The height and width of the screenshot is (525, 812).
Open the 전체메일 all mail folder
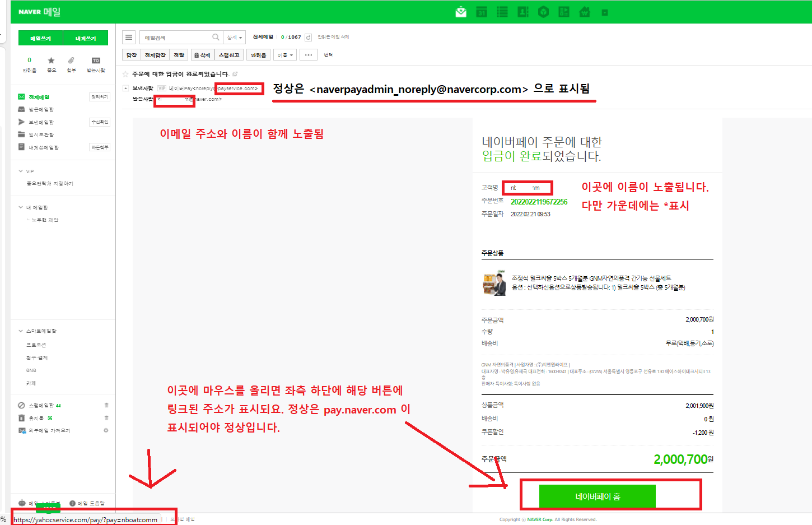[39, 97]
